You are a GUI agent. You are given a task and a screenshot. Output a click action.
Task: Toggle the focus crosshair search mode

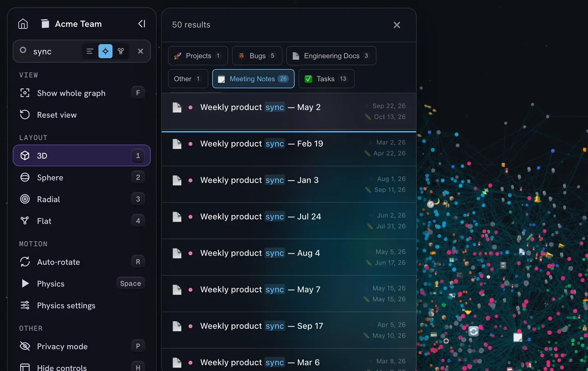tap(105, 51)
